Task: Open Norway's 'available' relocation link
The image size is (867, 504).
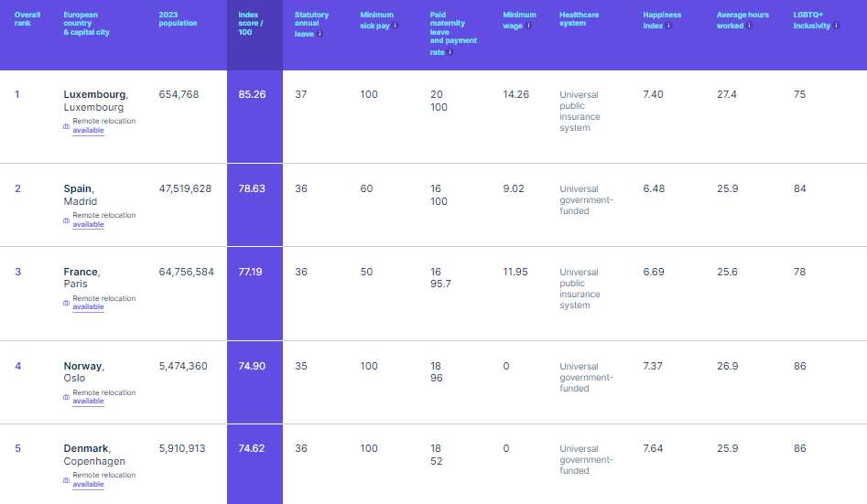Action: (x=88, y=402)
